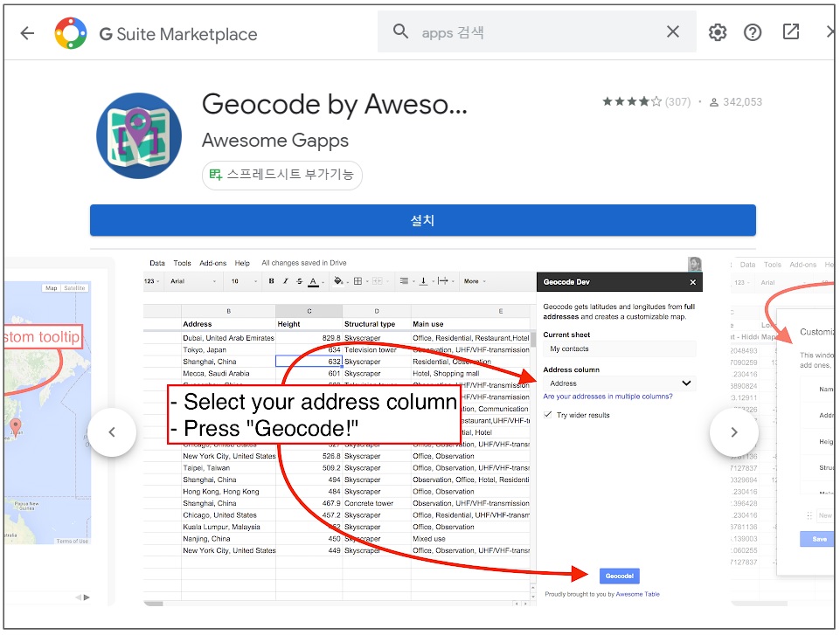Select the Concrete tower cell
Viewport: 840px width, 635px height.
click(x=377, y=503)
